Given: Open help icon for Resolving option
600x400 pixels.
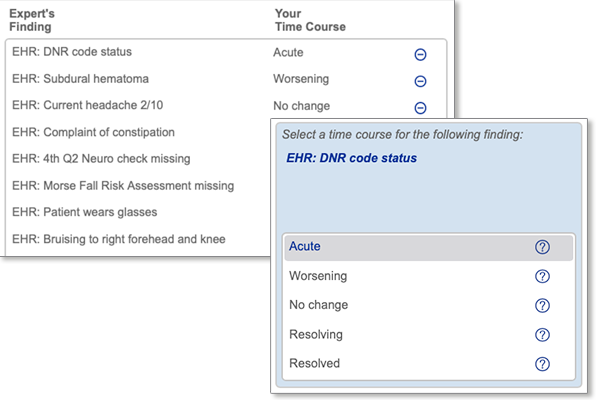Looking at the screenshot, I should coord(542,335).
